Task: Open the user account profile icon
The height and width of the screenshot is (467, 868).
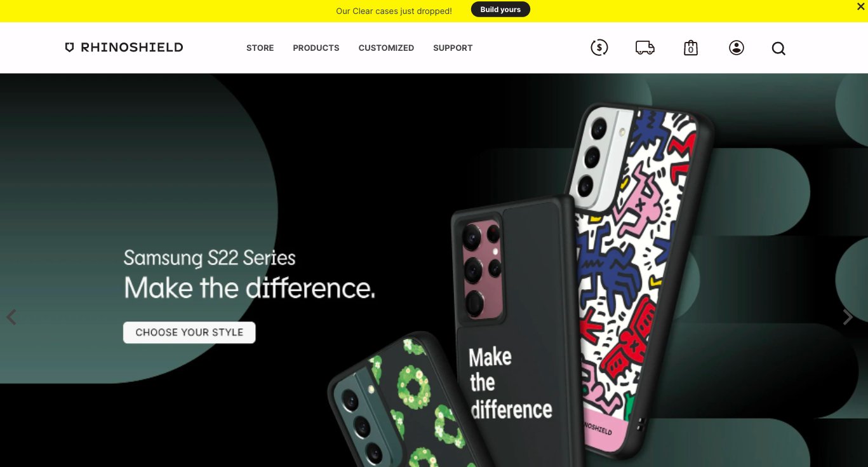Action: [x=736, y=48]
